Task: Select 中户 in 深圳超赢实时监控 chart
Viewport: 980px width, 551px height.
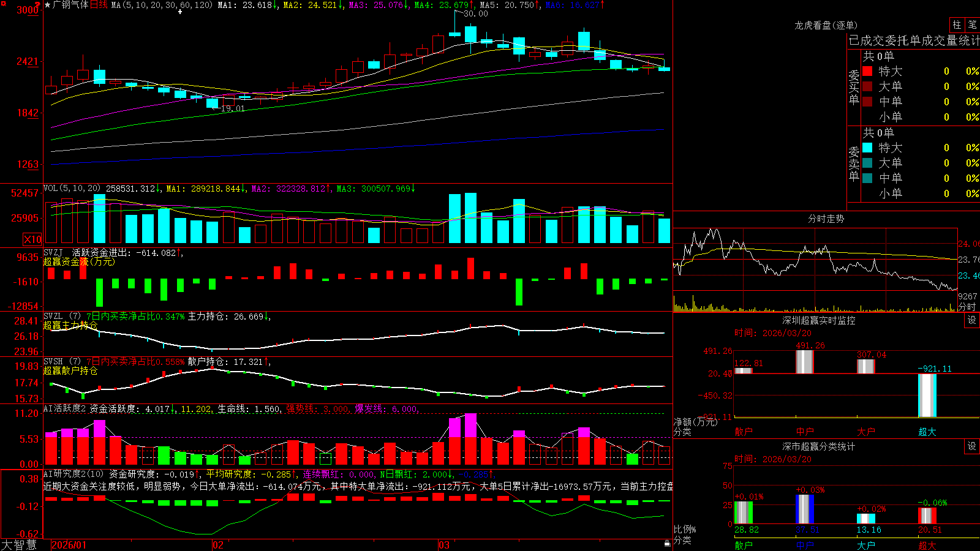Action: (805, 432)
